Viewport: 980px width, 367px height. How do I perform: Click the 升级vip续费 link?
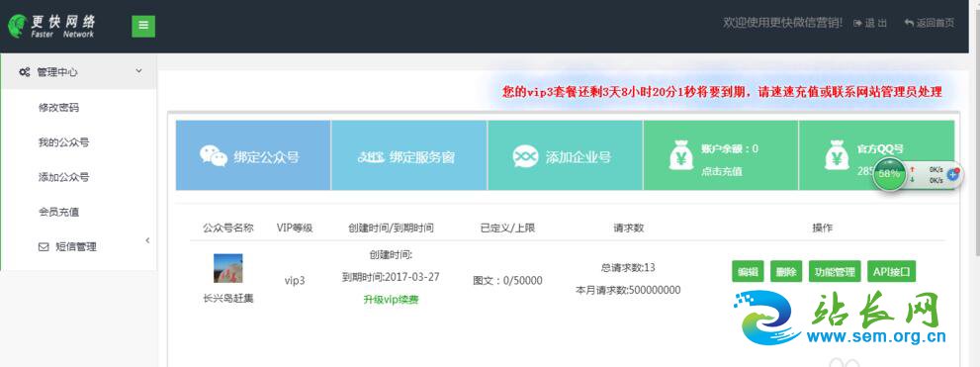pyautogui.click(x=391, y=300)
